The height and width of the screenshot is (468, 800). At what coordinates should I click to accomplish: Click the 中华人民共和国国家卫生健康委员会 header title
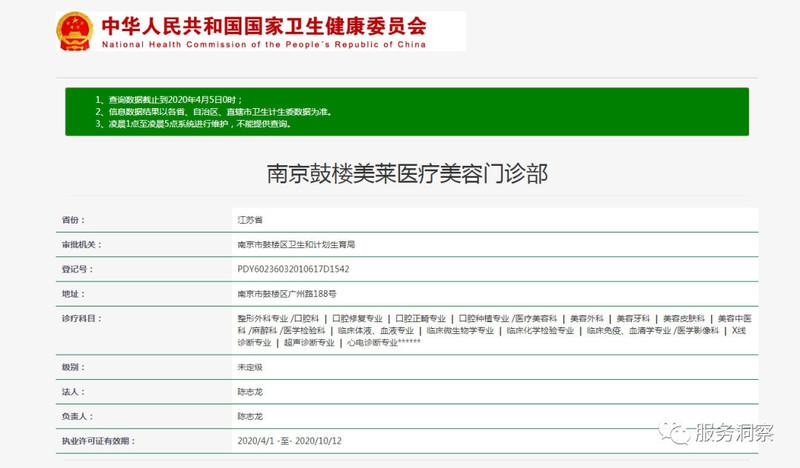click(264, 25)
